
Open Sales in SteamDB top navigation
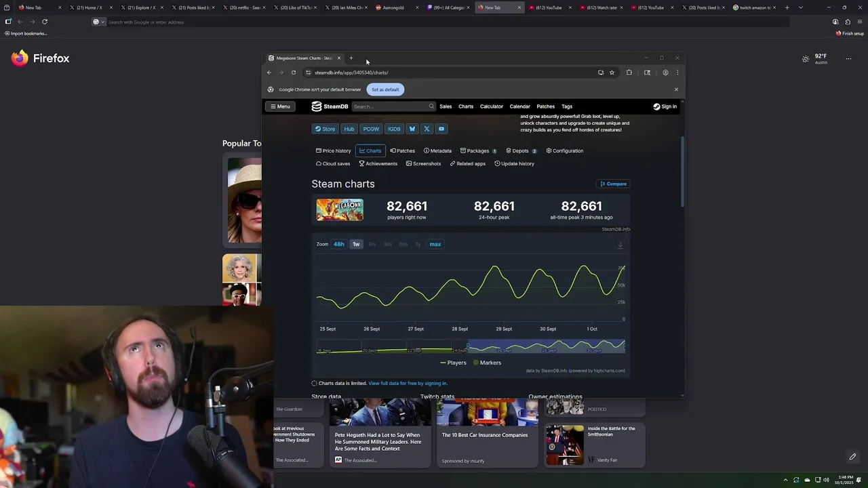pos(446,106)
